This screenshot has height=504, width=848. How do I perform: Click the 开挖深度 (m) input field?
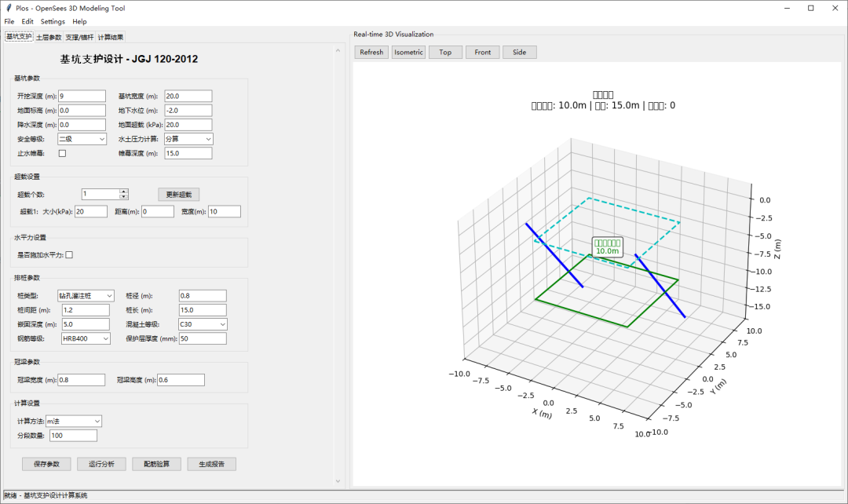pos(82,97)
